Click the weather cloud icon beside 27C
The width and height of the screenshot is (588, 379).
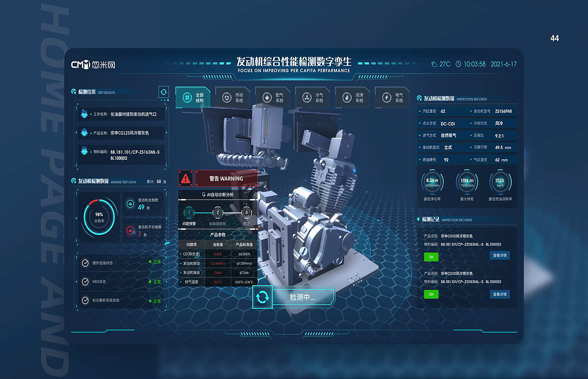click(434, 64)
